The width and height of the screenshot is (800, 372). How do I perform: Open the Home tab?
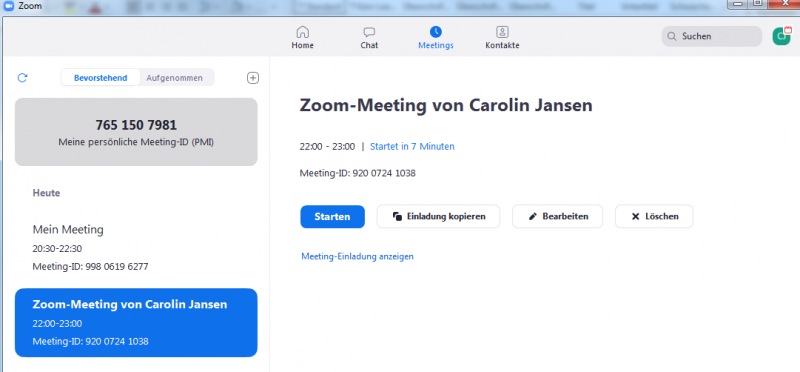pos(303,38)
